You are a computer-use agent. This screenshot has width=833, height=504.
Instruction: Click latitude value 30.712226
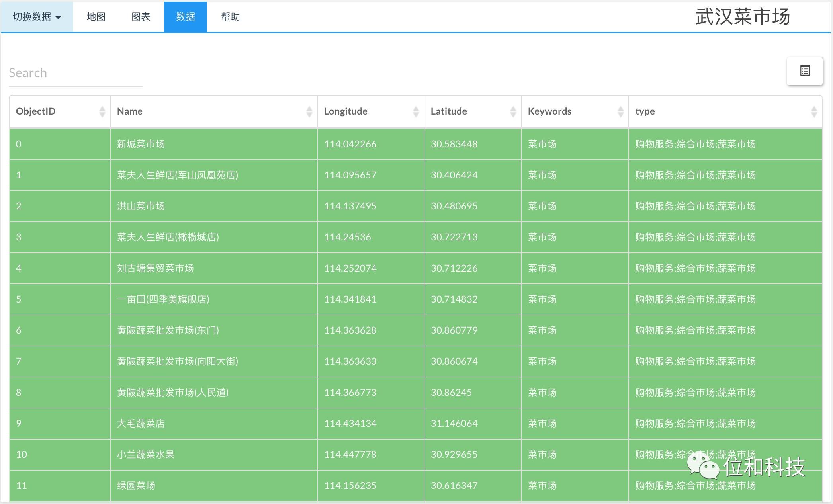[x=454, y=268]
